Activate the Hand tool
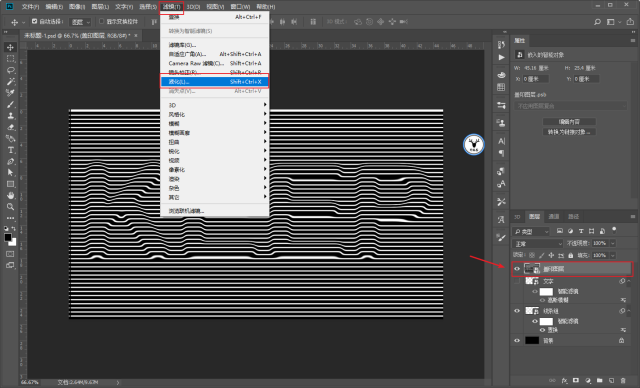This screenshot has width=640, height=388. pyautogui.click(x=11, y=195)
